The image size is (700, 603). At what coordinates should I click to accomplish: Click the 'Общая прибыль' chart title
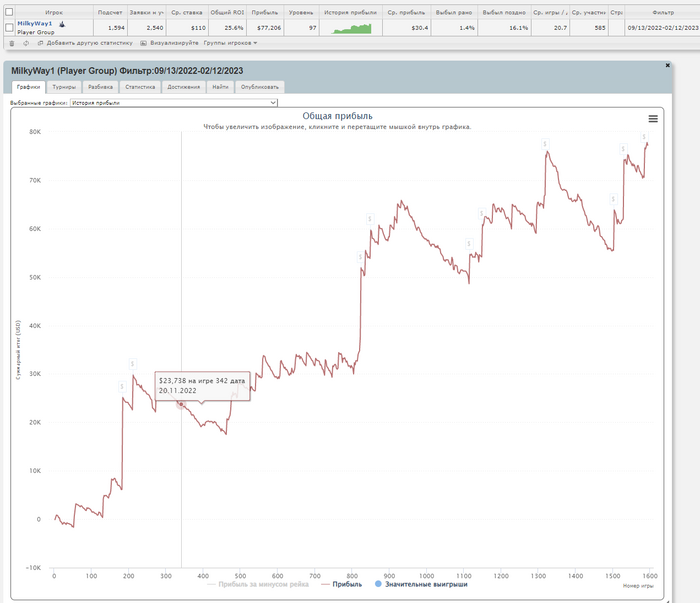pyautogui.click(x=338, y=116)
